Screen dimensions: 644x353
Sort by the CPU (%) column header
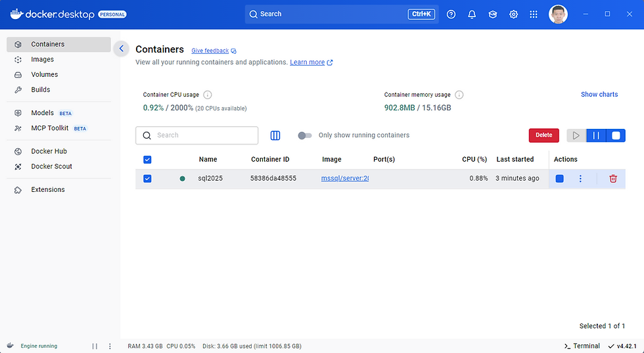coord(474,160)
